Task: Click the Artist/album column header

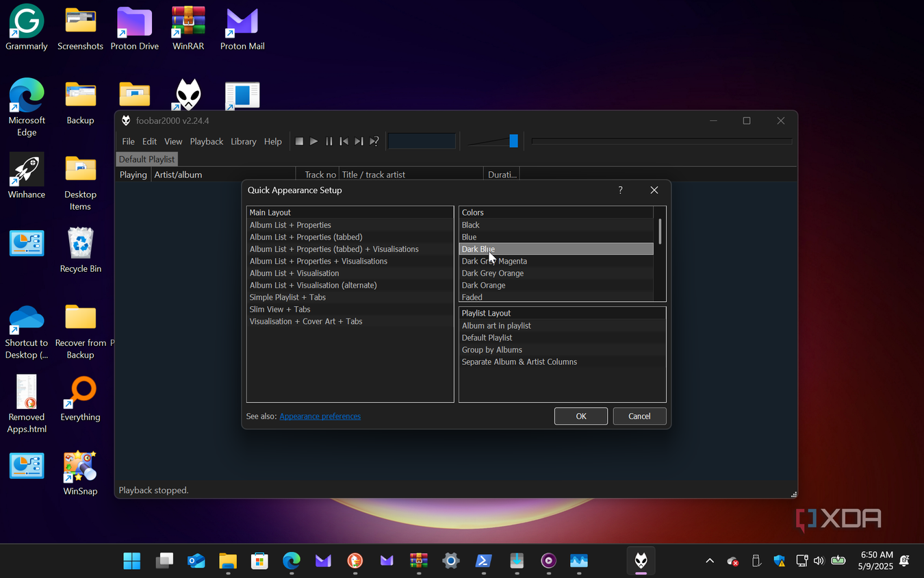Action: pos(223,175)
